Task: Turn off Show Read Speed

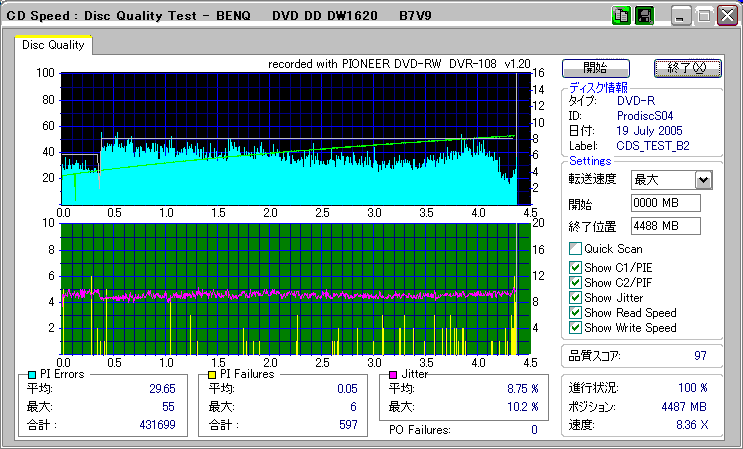Action: coord(575,312)
